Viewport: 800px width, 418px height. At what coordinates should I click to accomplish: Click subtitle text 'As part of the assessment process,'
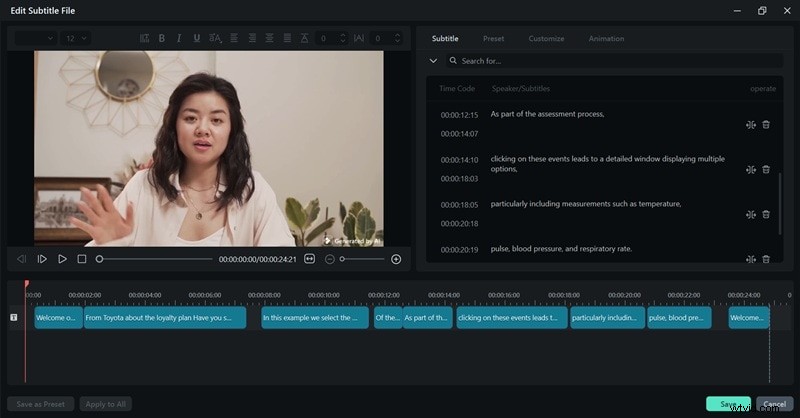coord(547,114)
